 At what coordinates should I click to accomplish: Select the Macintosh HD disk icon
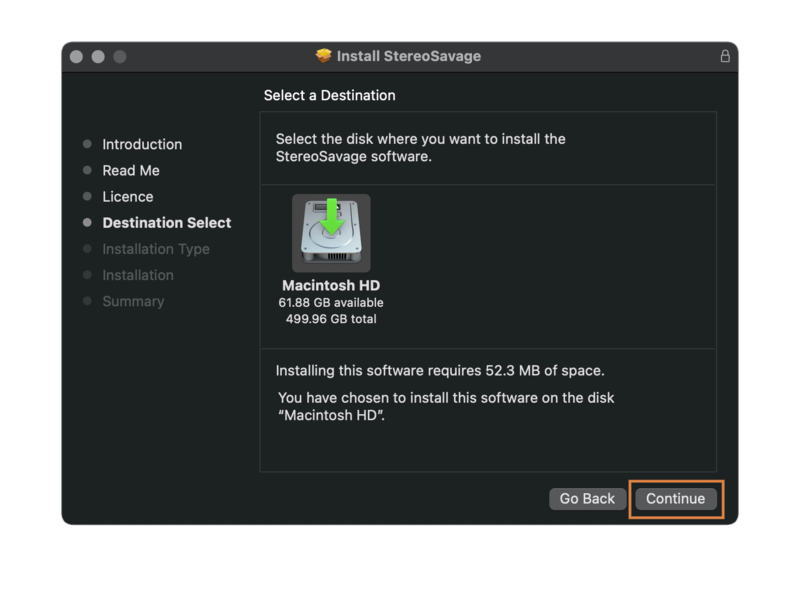(x=331, y=232)
